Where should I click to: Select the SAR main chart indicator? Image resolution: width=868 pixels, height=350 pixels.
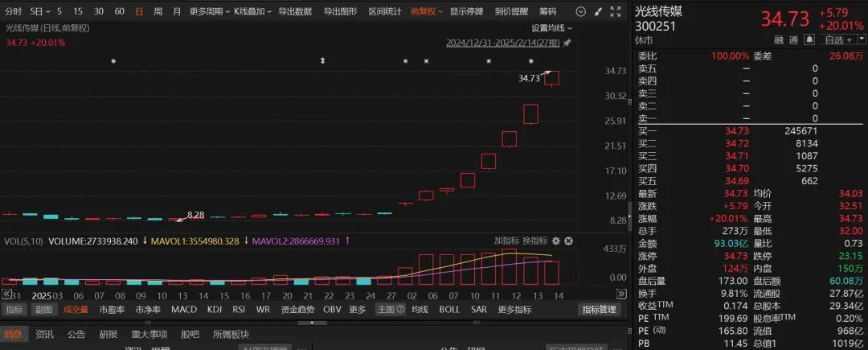coord(478,310)
